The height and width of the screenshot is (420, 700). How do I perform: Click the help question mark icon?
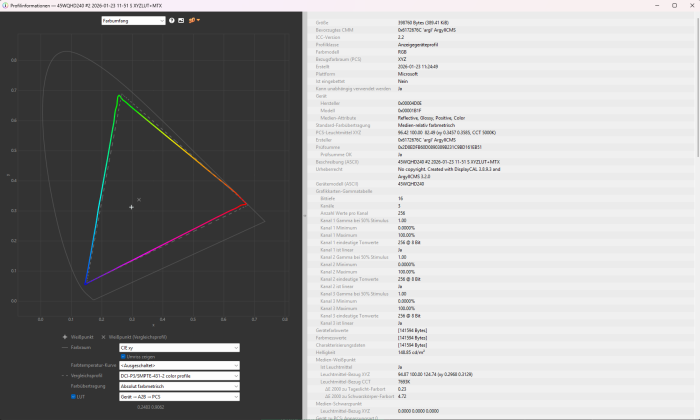click(170, 20)
